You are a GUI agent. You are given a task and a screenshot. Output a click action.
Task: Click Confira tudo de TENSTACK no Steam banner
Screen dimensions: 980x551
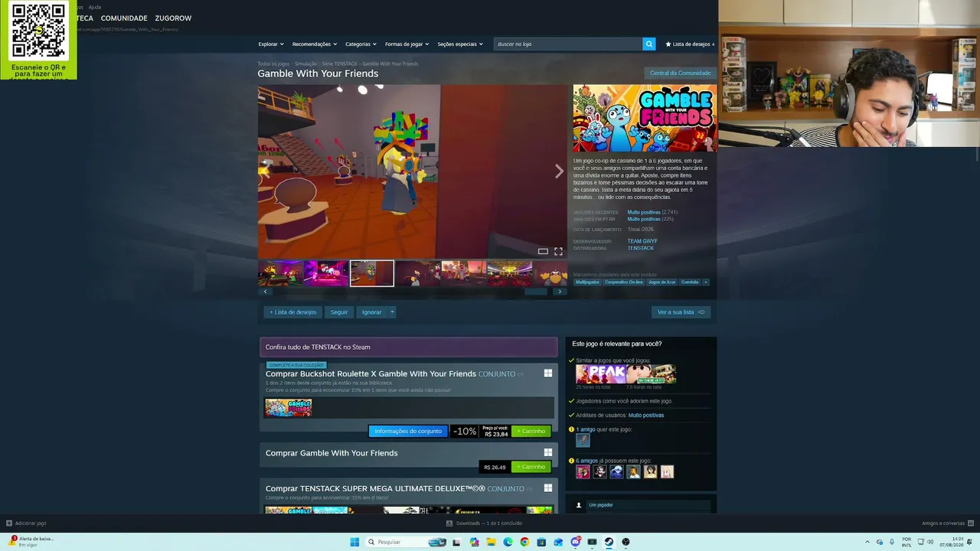click(409, 347)
